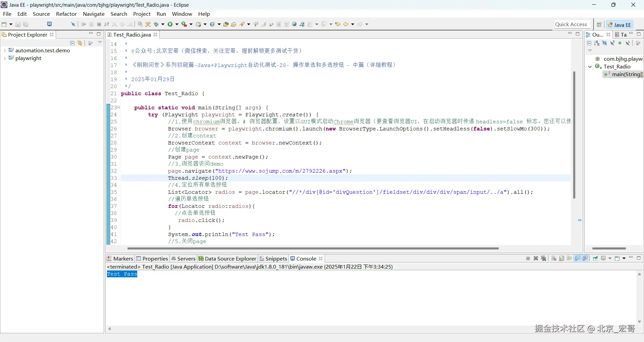Toggle Hide Local Types in Outline
644x342 pixels.
click(x=628, y=43)
